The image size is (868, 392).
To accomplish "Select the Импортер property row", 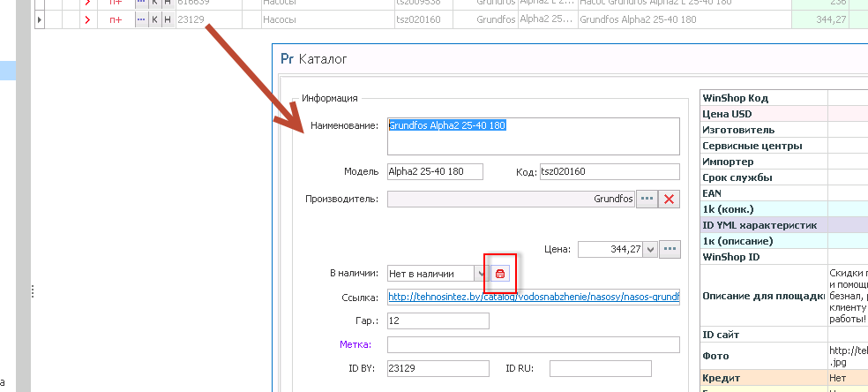I will (784, 162).
